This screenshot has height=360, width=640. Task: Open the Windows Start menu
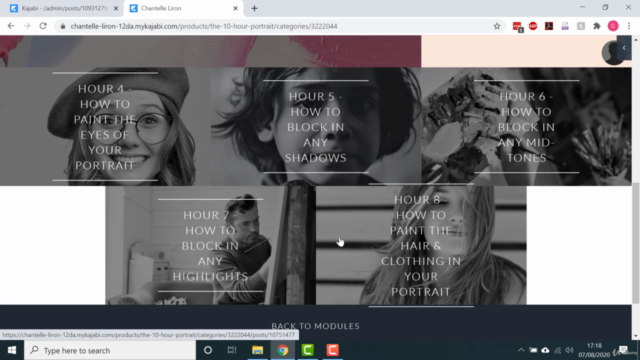click(x=12, y=350)
